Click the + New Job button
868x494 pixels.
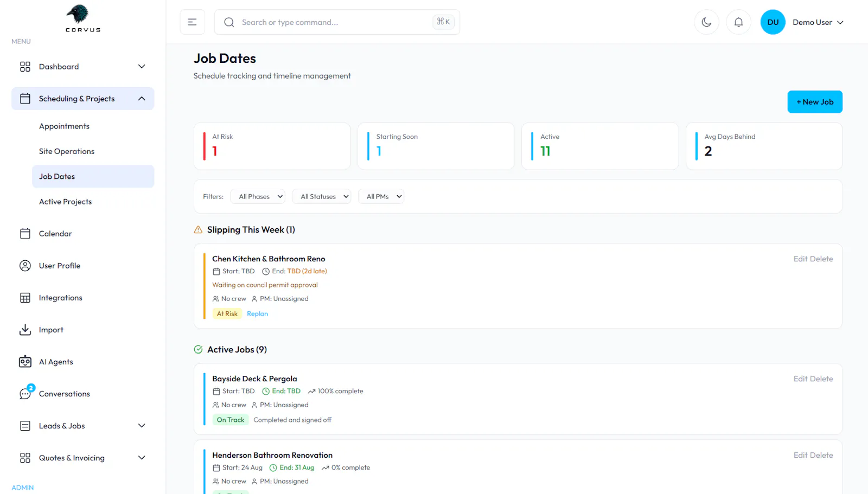pos(815,102)
